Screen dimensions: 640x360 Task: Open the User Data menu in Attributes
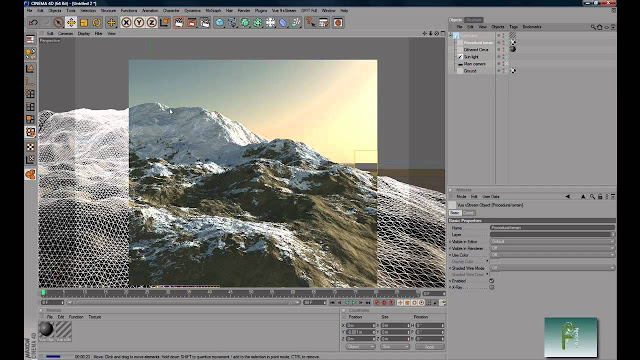coord(491,197)
